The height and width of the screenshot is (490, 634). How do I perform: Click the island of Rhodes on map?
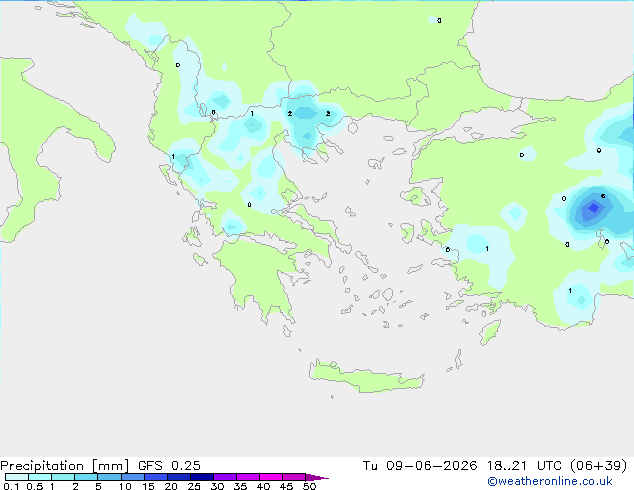[x=490, y=332]
